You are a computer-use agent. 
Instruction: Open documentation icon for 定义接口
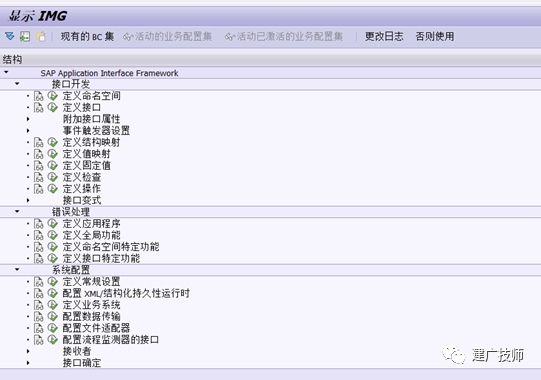point(39,108)
